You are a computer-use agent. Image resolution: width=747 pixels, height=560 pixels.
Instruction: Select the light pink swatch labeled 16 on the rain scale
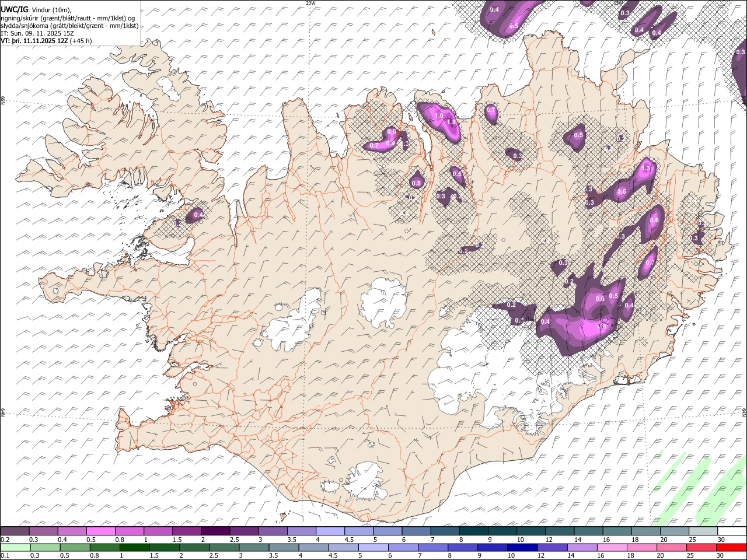coord(611,547)
